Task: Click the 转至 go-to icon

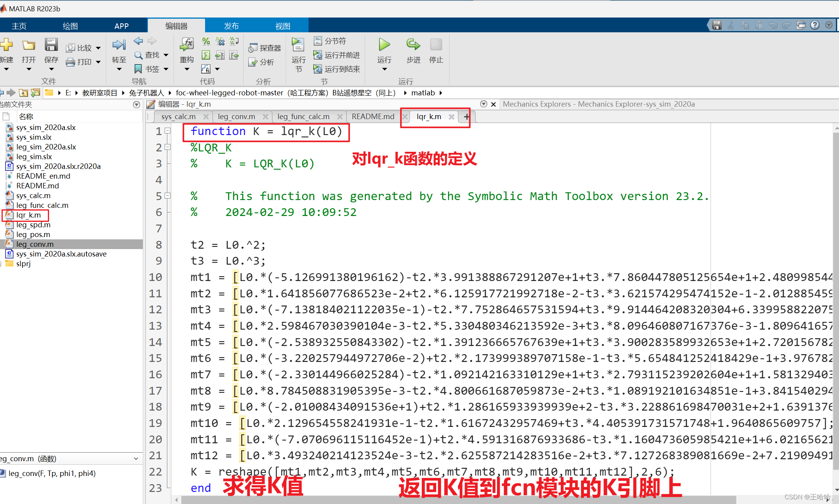Action: (x=119, y=45)
